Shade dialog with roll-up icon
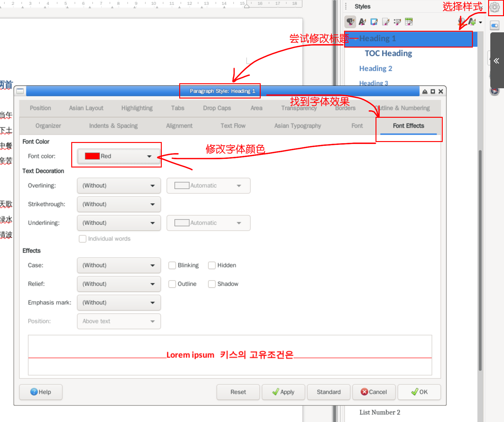Viewport: 504px width, 422px height. tap(425, 91)
